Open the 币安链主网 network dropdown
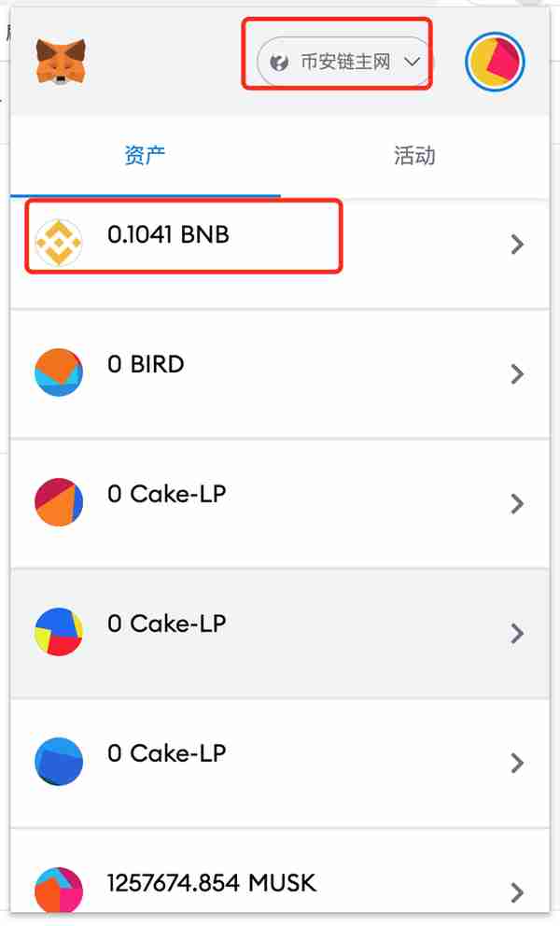This screenshot has width=560, height=926. pos(344,62)
